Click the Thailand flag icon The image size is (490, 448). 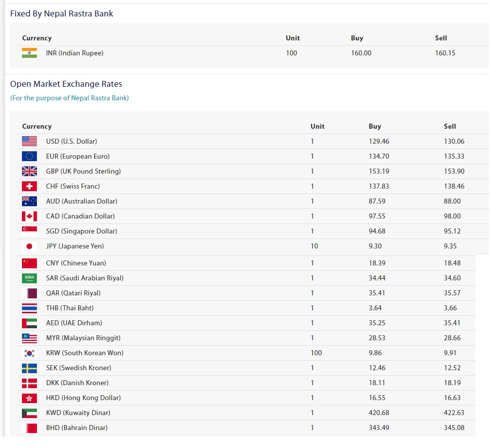(29, 308)
